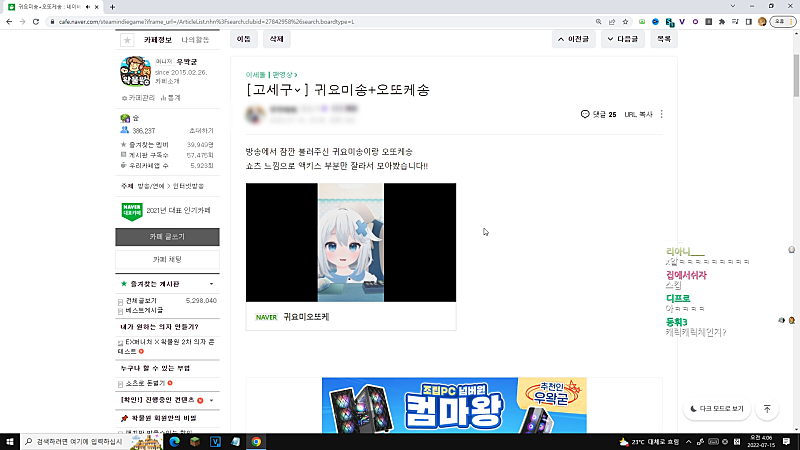Open the 귀요미오또케 video title link

coord(306,317)
